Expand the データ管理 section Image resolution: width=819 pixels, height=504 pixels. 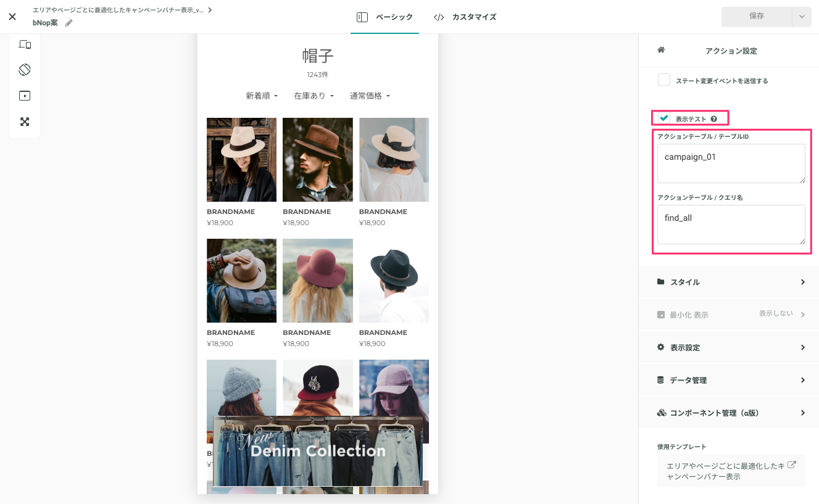(729, 380)
